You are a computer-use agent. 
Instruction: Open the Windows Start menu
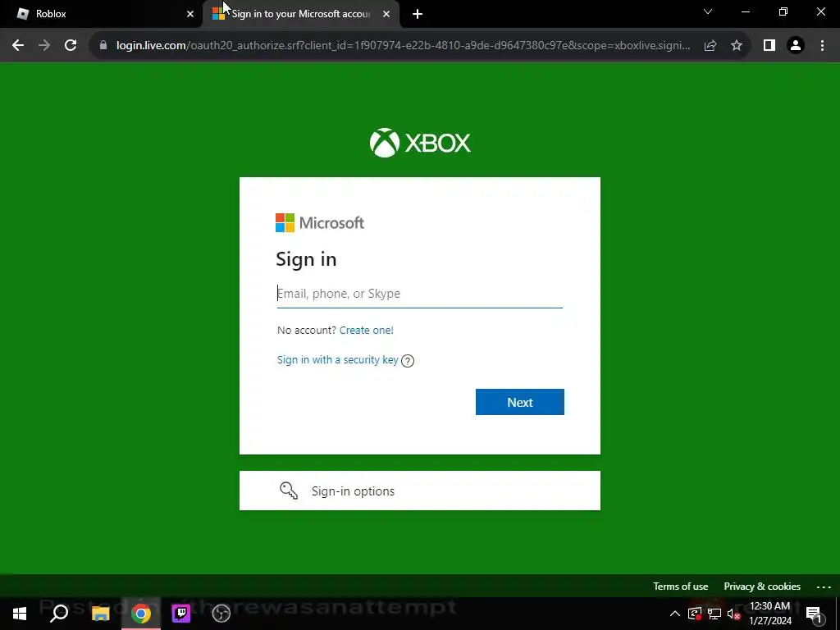point(20,614)
